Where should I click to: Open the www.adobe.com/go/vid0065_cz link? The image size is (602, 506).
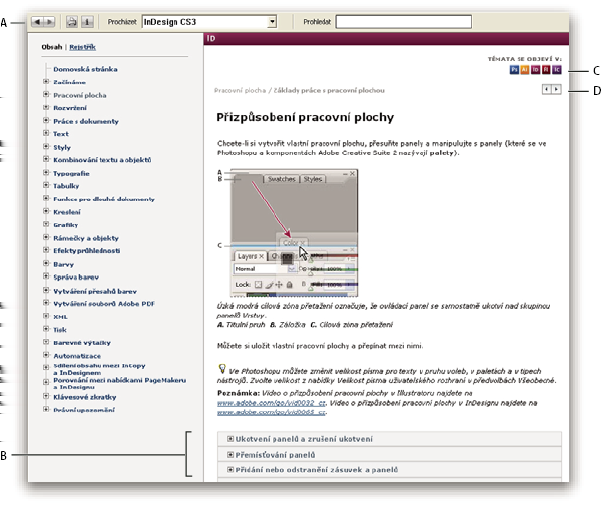[x=271, y=412]
